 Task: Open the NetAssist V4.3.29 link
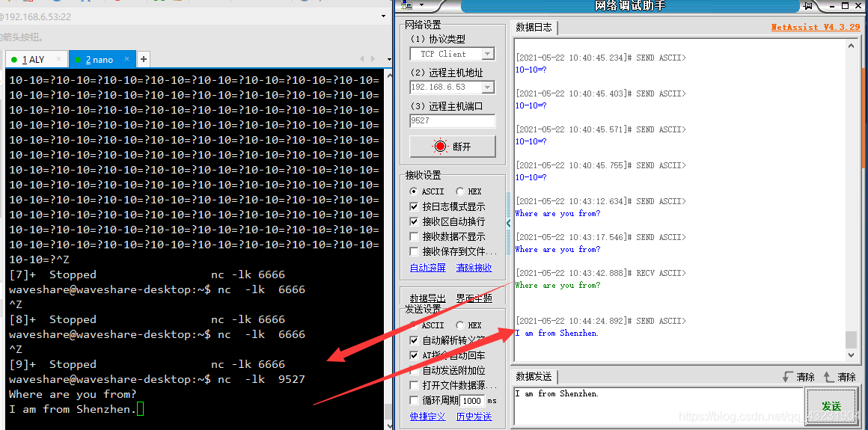(816, 27)
